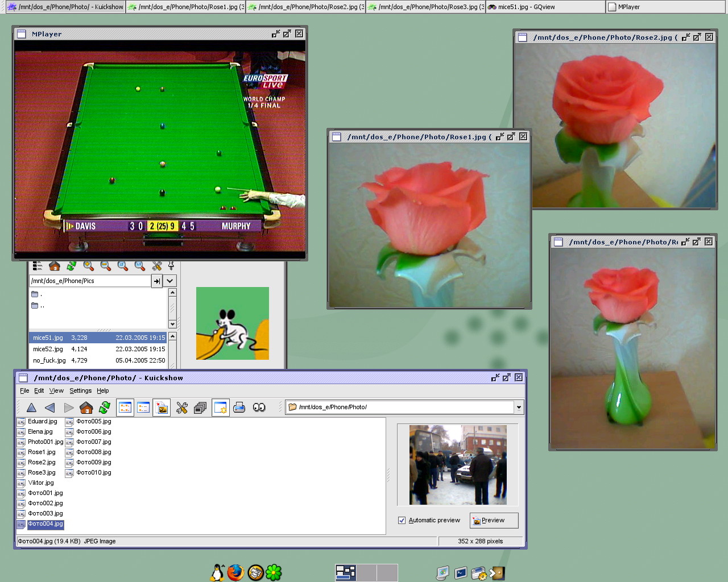Viewport: 728px width, 582px height.
Task: Open the Edit menu in Kuickshow
Action: [x=39, y=391]
